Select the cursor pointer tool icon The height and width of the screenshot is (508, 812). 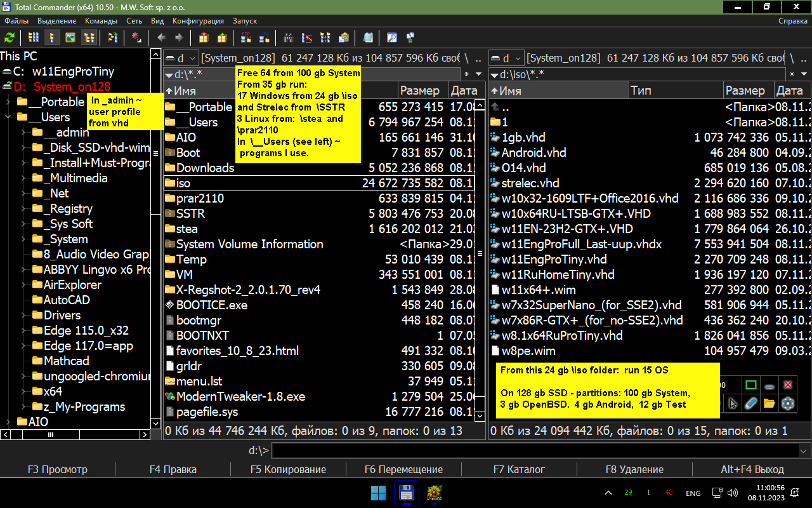733,403
